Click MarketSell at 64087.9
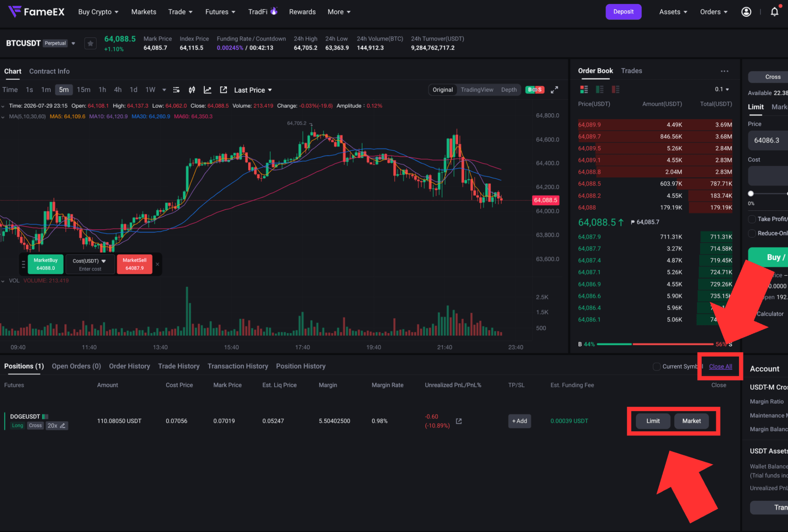The image size is (788, 532). pyautogui.click(x=134, y=264)
